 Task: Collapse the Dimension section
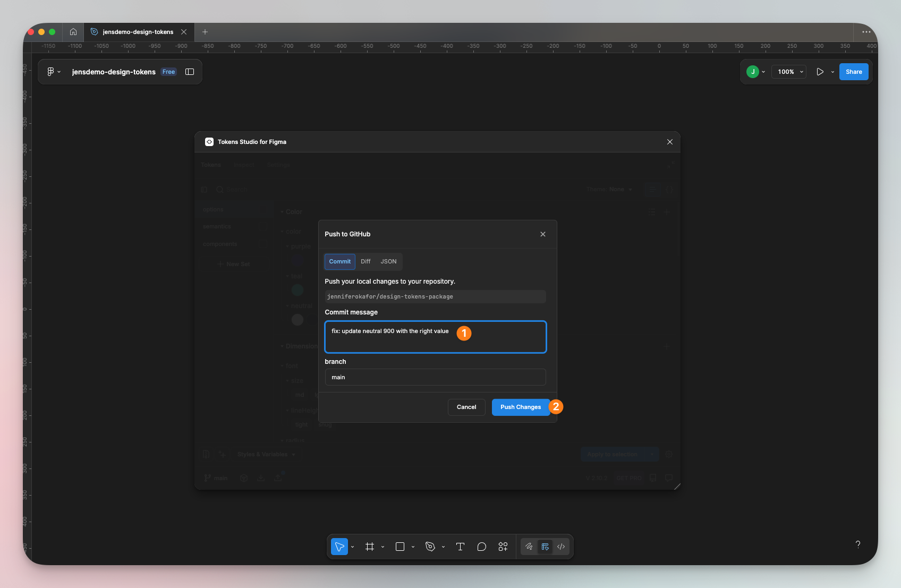pos(299,346)
